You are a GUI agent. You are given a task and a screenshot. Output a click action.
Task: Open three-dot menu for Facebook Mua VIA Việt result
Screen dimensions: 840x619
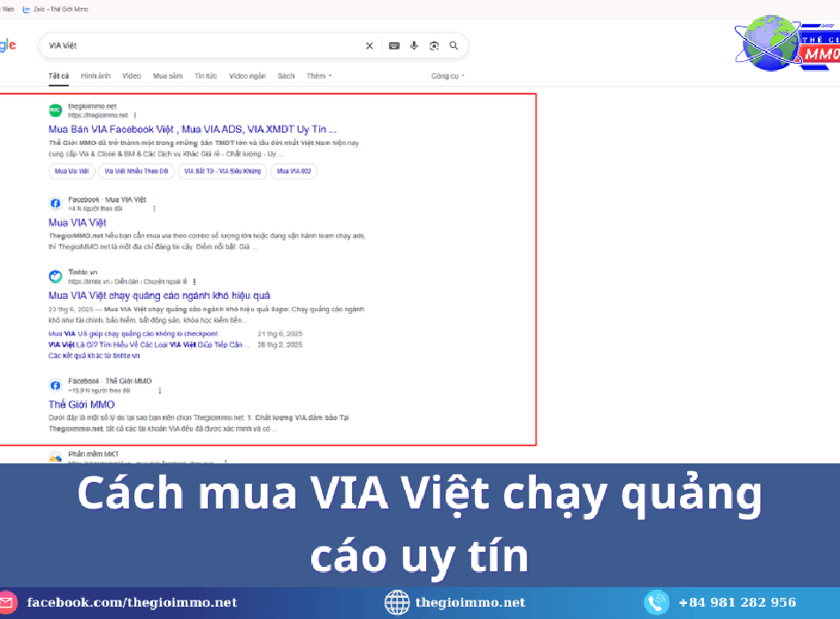(154, 209)
